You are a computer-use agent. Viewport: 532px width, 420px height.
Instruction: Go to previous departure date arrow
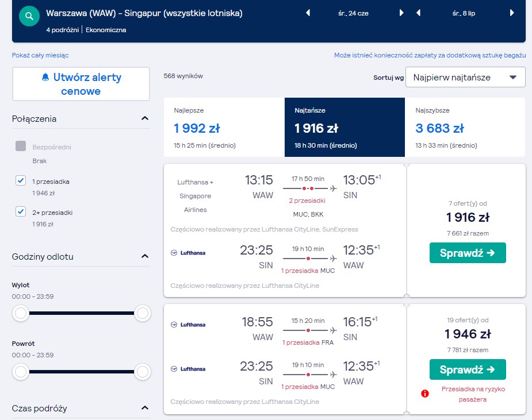308,13
